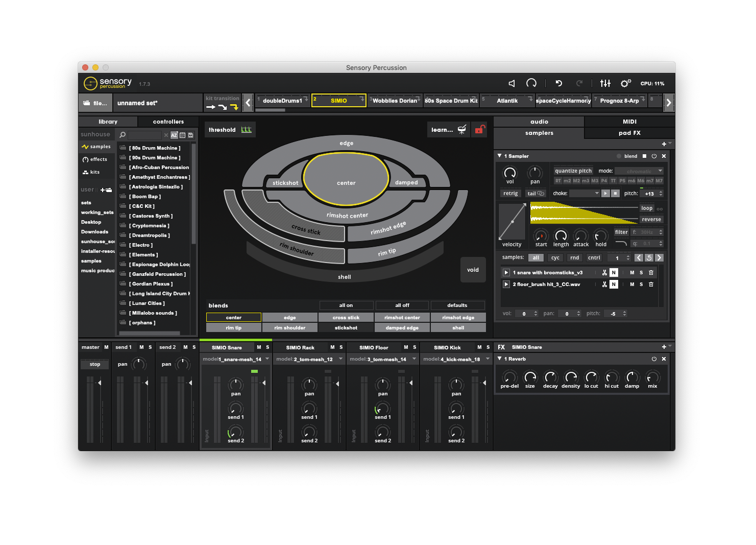Viewport: 756px width, 545px height.
Task: Click the sampler stop square icon near blend
Action: point(644,156)
